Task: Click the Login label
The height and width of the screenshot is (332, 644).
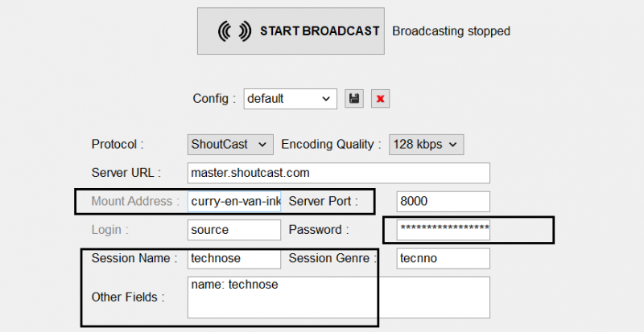Action: 109,230
